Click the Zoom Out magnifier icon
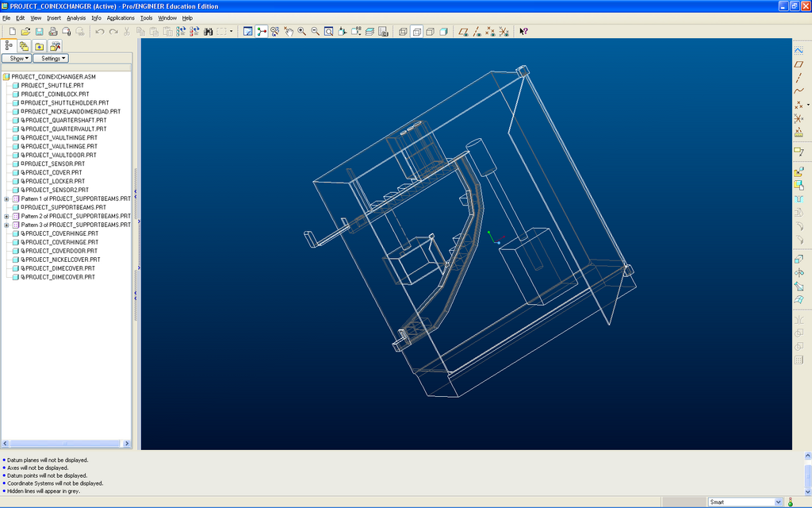The height and width of the screenshot is (508, 812). [315, 32]
